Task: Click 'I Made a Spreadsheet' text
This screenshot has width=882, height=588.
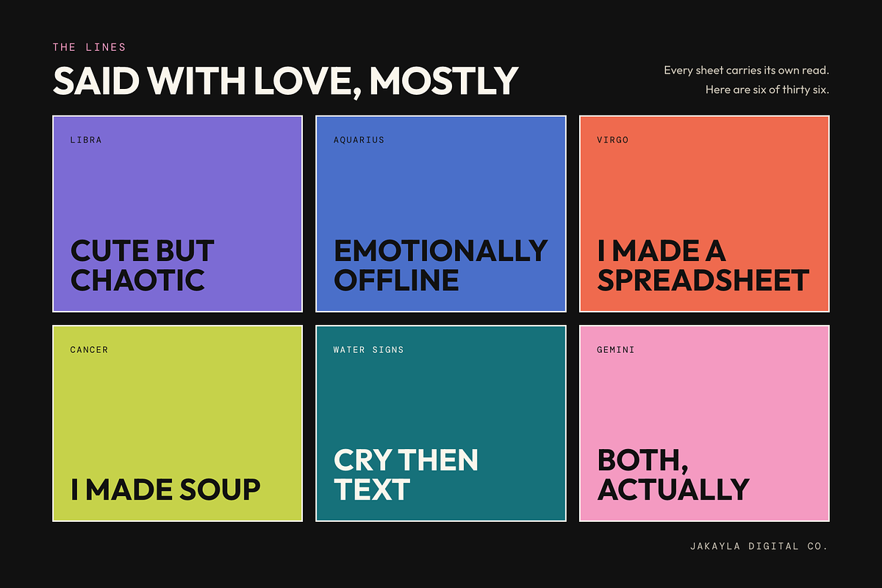Action: click(703, 265)
